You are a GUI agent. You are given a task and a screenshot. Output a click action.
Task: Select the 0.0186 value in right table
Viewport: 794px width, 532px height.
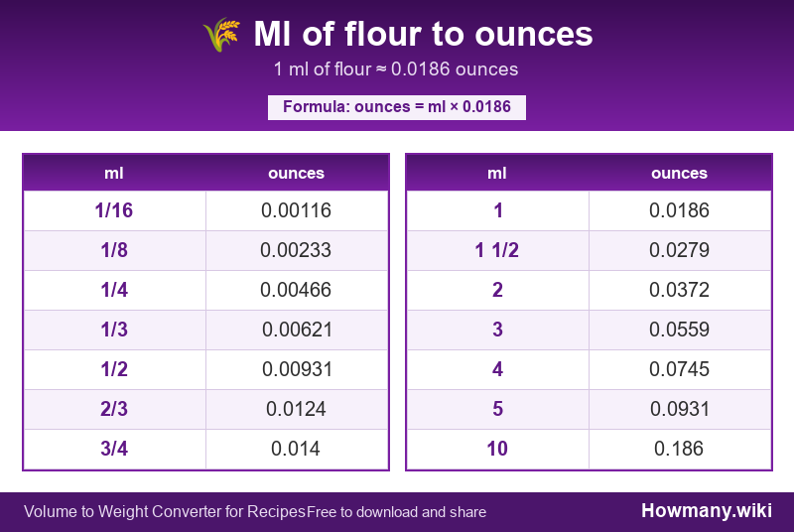(680, 210)
